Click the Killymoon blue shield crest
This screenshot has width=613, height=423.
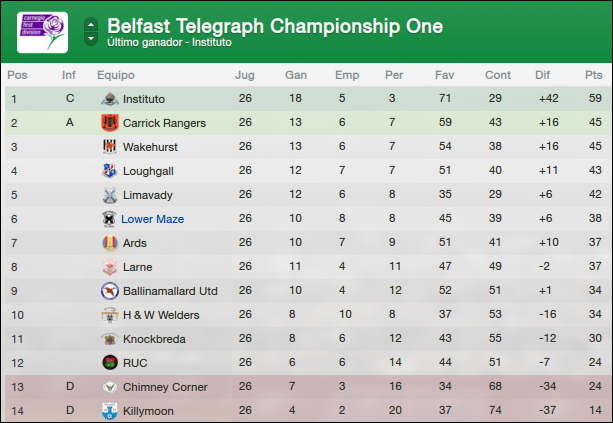(110, 411)
